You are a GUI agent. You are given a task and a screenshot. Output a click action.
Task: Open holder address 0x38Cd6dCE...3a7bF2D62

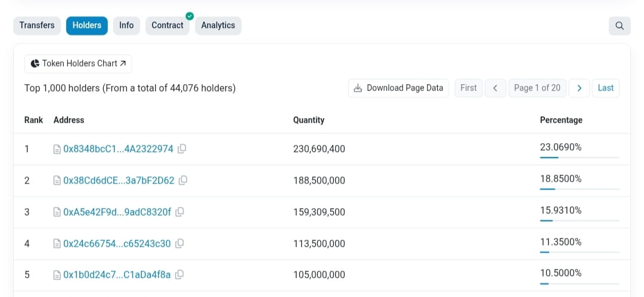(119, 180)
